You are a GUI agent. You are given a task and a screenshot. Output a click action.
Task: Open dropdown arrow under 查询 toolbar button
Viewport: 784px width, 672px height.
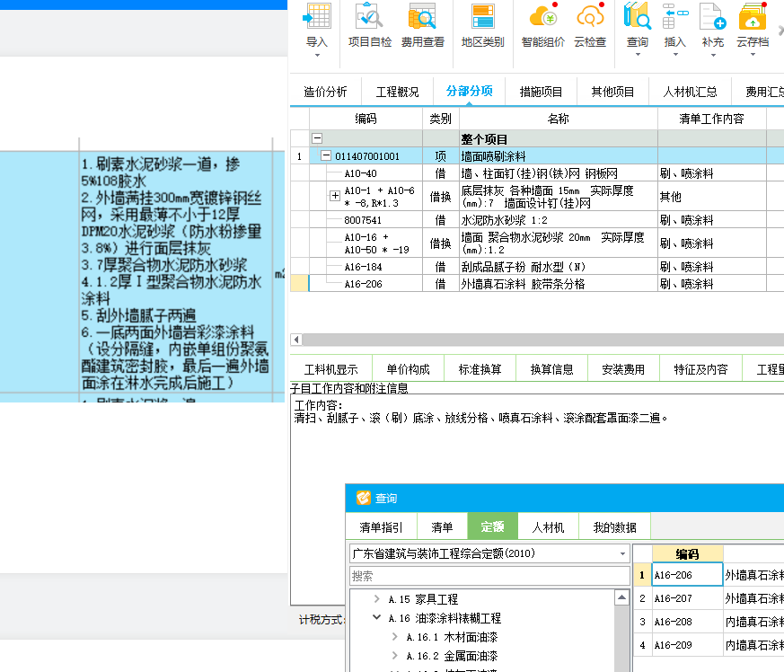pos(638,55)
